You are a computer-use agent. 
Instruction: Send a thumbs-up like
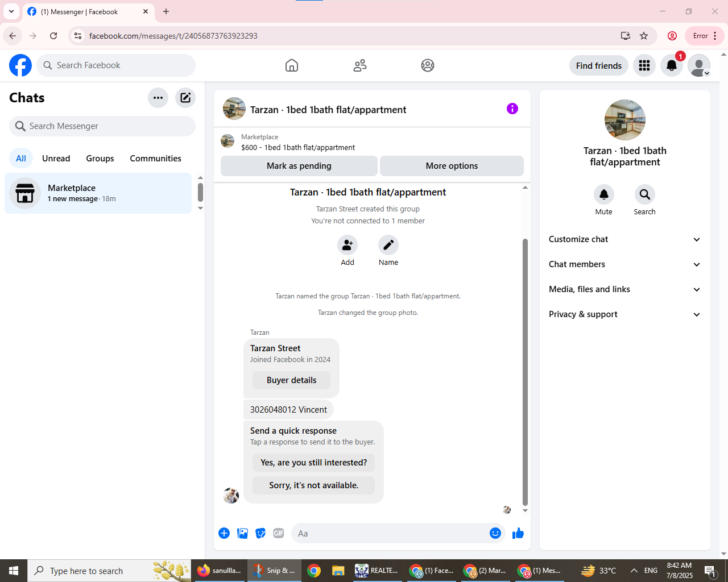tap(518, 533)
